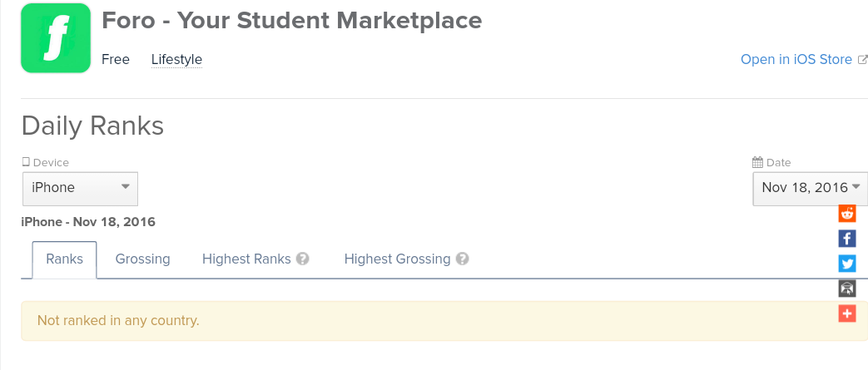Share page on Twitter

(x=847, y=264)
